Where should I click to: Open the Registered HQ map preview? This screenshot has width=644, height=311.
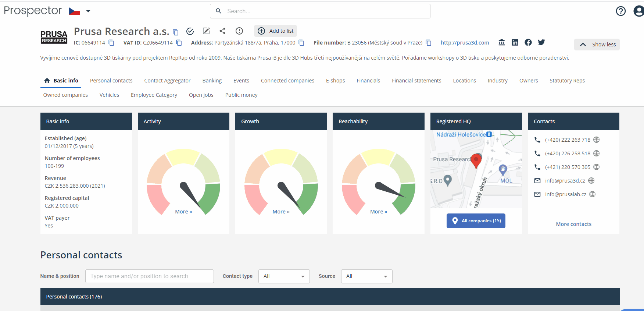click(476, 169)
